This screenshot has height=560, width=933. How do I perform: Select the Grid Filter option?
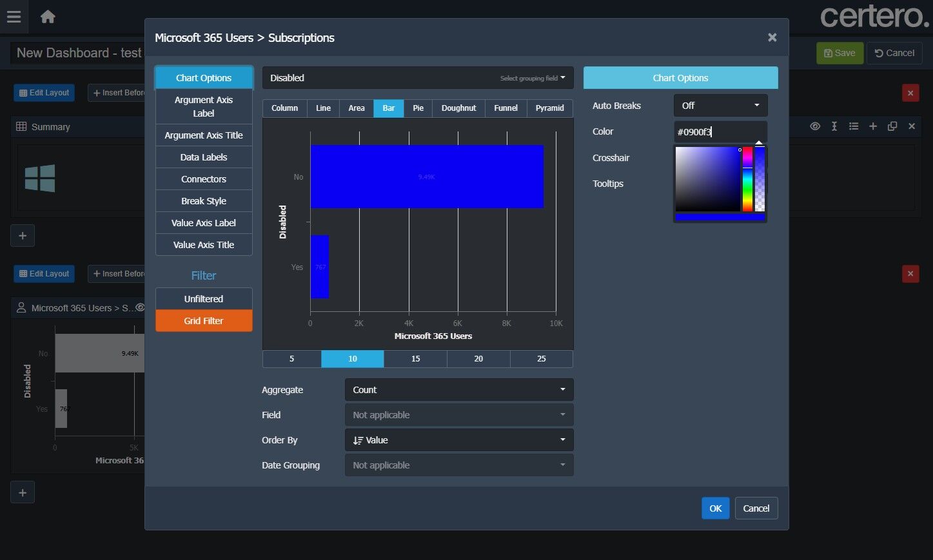(204, 321)
